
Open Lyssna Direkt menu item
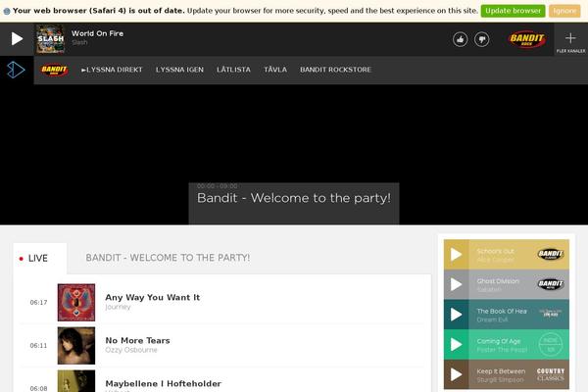coord(112,70)
